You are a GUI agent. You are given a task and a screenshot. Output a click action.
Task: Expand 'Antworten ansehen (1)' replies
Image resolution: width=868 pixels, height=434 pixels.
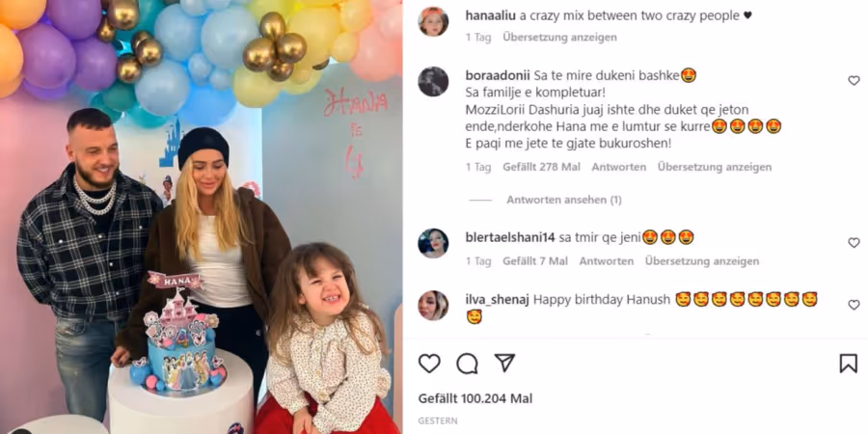coord(563,200)
